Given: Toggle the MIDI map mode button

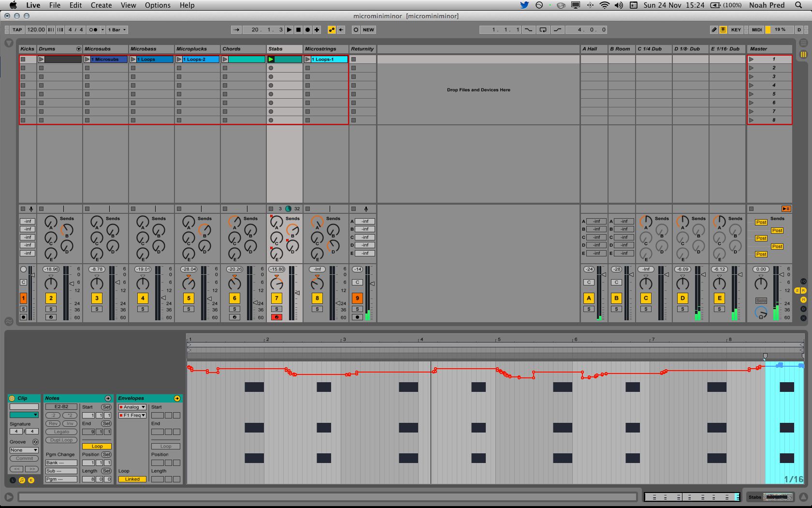Looking at the screenshot, I should click(x=757, y=30).
